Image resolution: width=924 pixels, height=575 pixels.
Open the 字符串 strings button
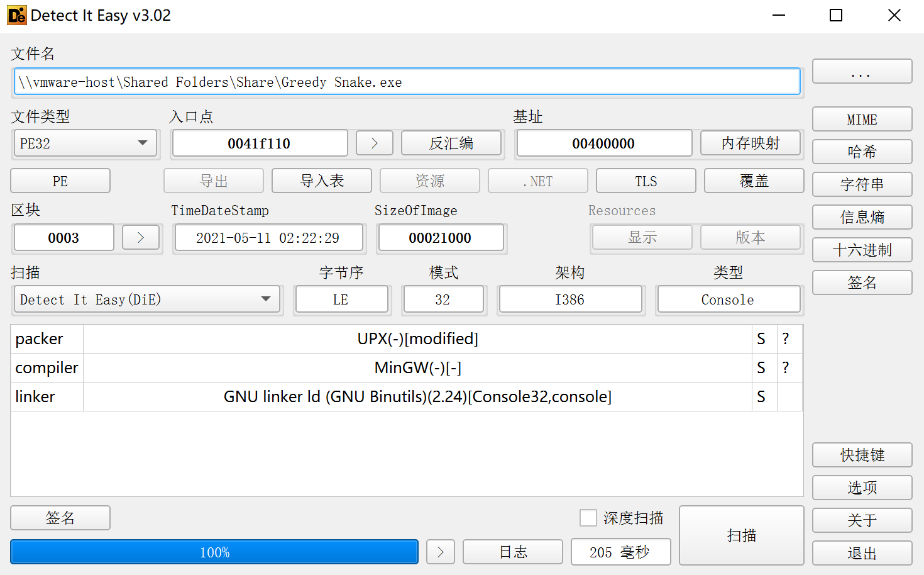[x=862, y=184]
